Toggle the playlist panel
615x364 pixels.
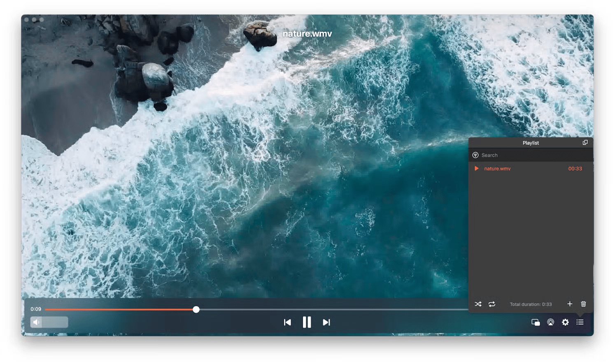tap(580, 322)
